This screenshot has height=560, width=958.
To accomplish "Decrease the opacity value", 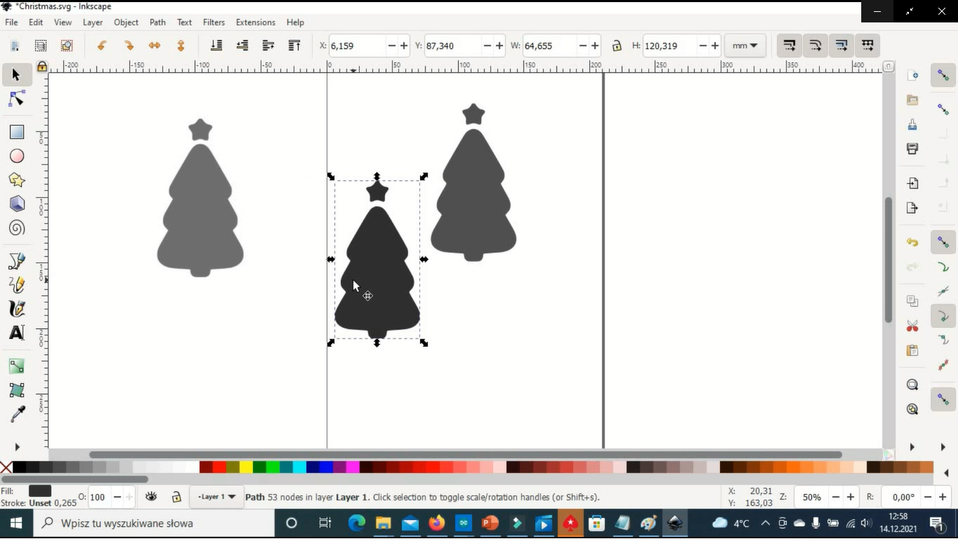I will coord(117,497).
